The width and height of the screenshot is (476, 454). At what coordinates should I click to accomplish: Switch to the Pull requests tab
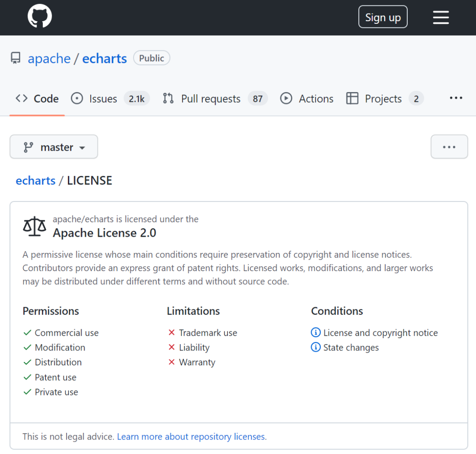(215, 99)
